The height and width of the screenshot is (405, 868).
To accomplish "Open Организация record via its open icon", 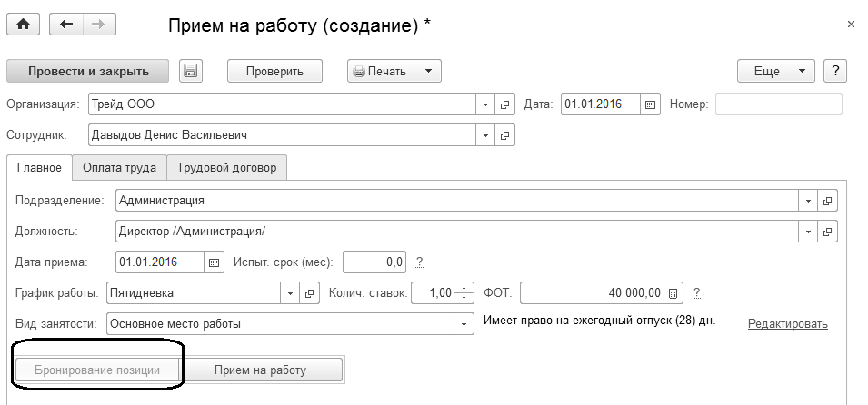I will click(504, 104).
